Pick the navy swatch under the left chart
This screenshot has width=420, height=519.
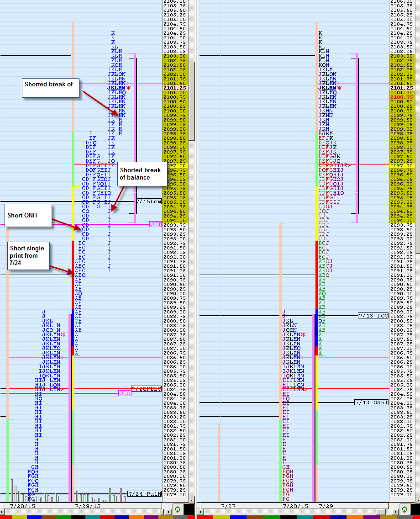[122, 517]
